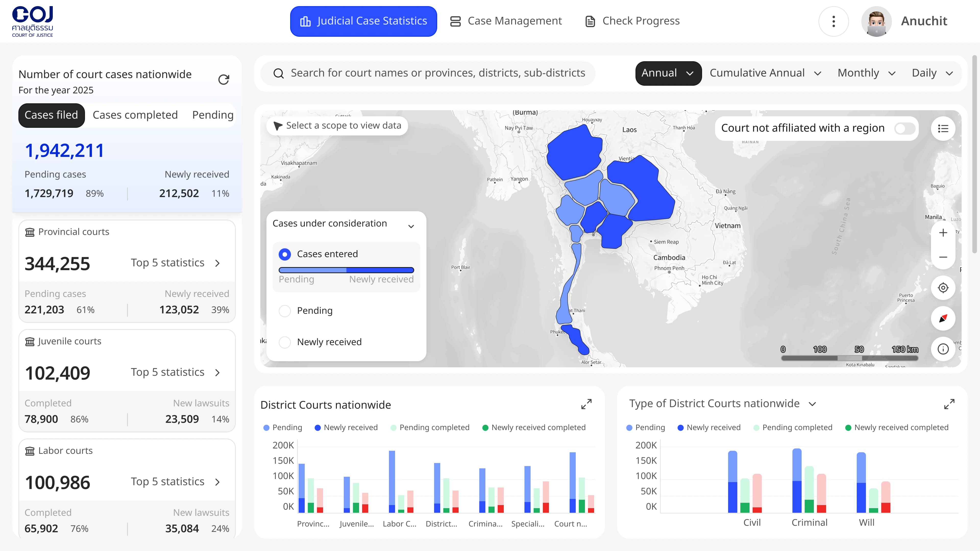
Task: Open Provincial courts Top 5 statistics
Action: pyautogui.click(x=175, y=263)
